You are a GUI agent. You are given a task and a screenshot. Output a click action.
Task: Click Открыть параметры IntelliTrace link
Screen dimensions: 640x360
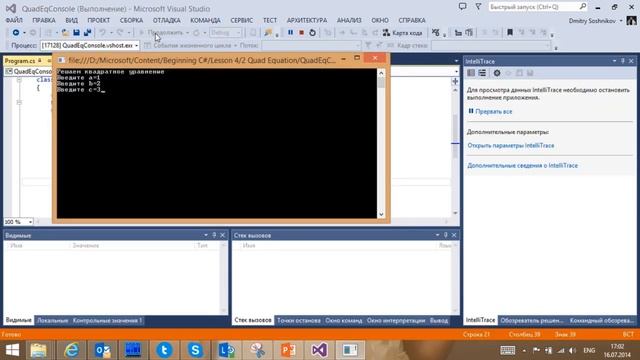coord(511,145)
